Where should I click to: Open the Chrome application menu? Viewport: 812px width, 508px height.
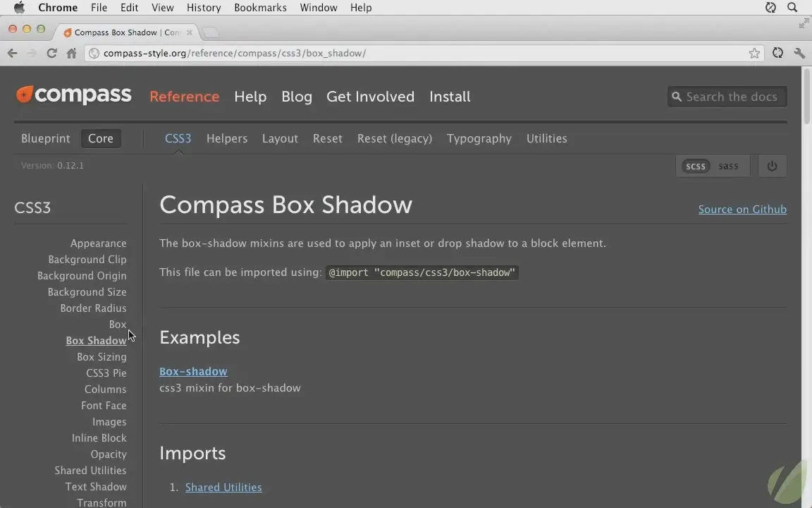[58, 8]
